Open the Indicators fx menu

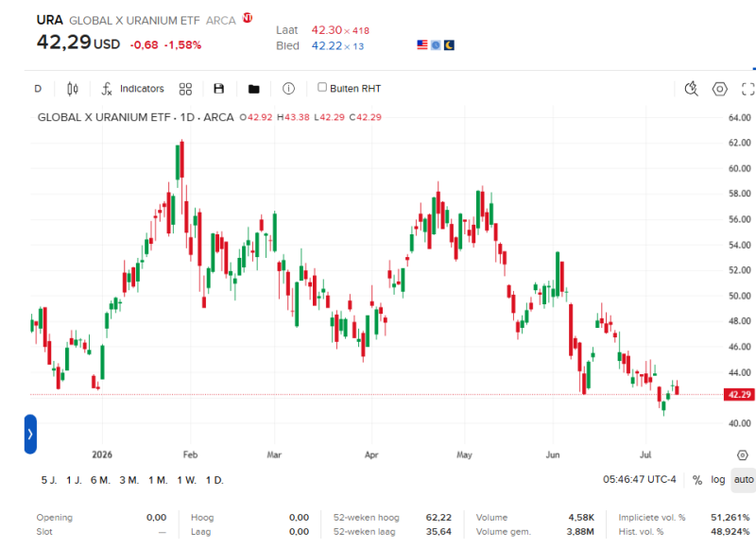point(132,89)
